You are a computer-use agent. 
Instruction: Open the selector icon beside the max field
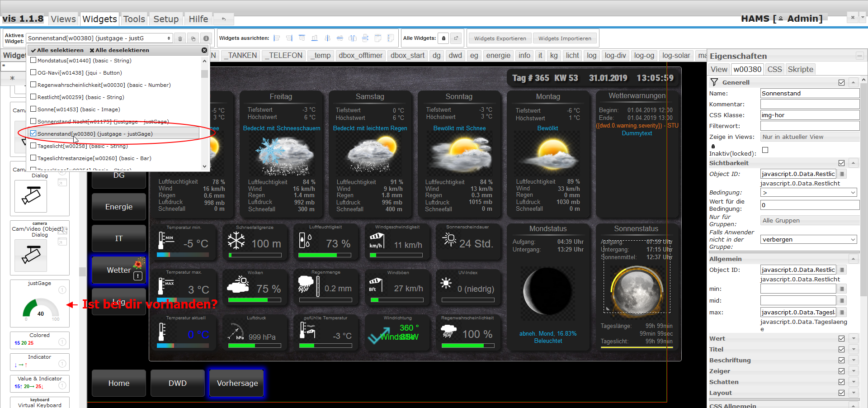click(x=842, y=312)
